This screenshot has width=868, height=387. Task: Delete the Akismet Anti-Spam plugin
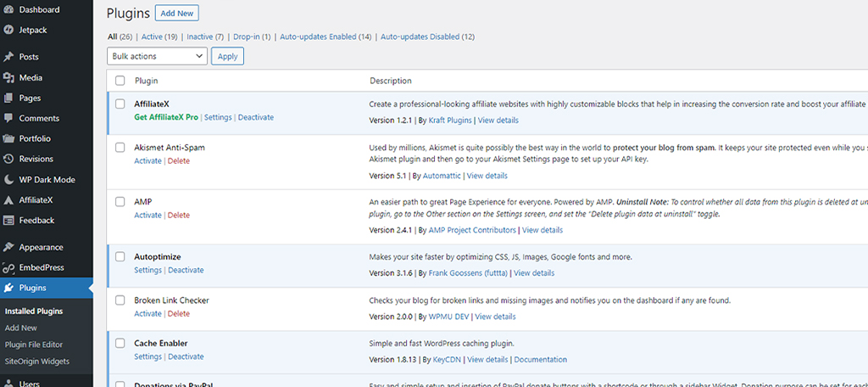(179, 160)
